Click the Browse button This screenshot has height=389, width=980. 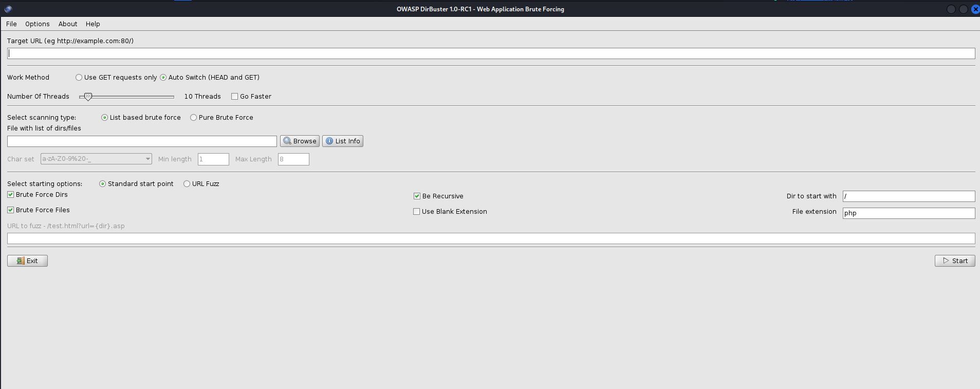[x=300, y=141]
